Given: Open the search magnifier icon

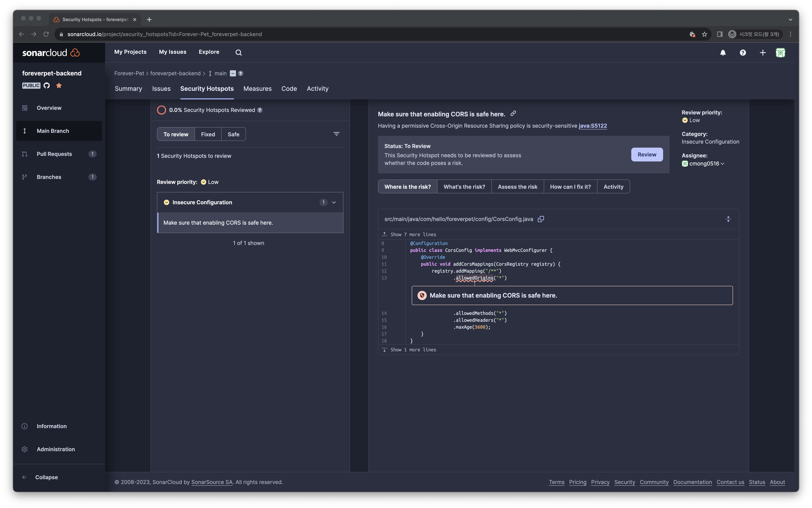Looking at the screenshot, I should pyautogui.click(x=238, y=52).
